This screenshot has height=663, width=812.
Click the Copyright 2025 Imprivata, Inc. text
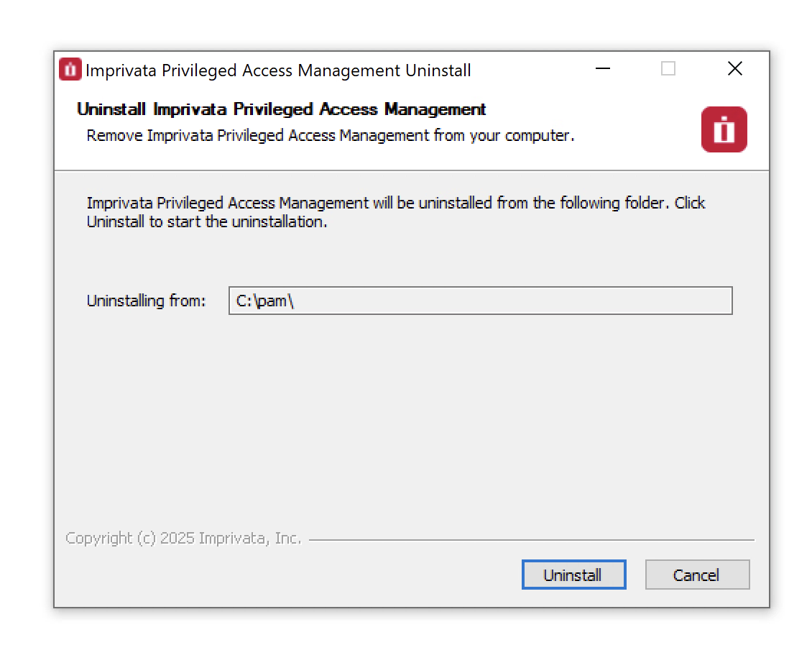coord(183,538)
